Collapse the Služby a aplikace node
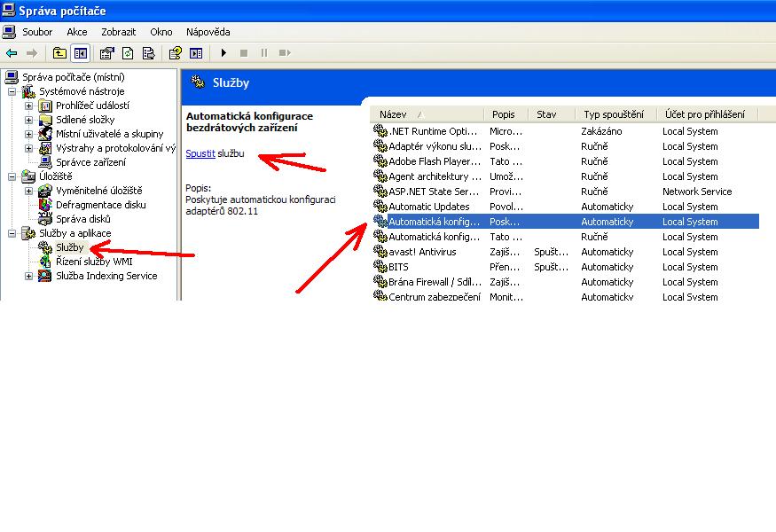Viewport: 776px width, 532px height. pos(12,233)
